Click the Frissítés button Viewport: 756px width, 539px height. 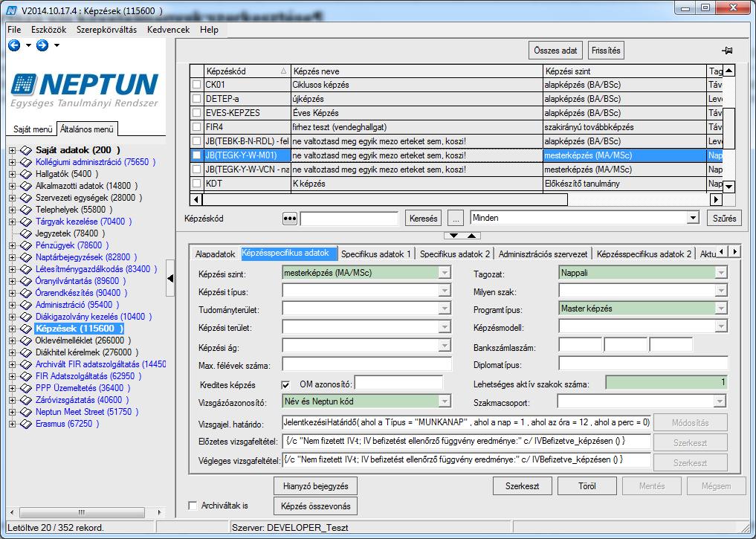click(x=606, y=51)
